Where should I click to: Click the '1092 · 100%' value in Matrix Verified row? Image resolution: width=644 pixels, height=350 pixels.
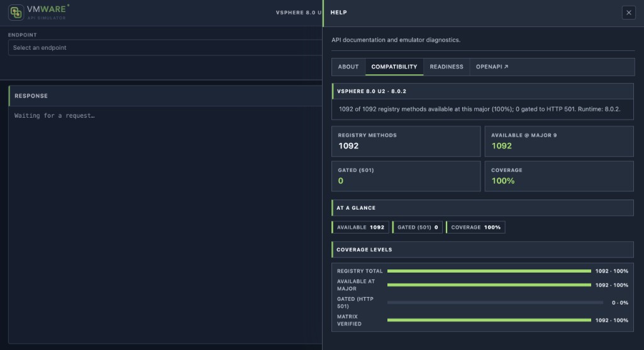click(x=611, y=320)
